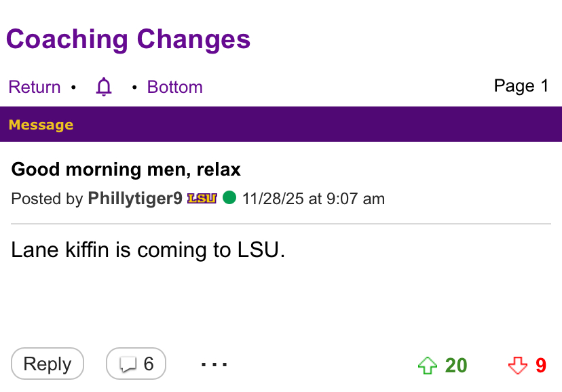Open the 6 replies speech bubble button

coord(136,364)
